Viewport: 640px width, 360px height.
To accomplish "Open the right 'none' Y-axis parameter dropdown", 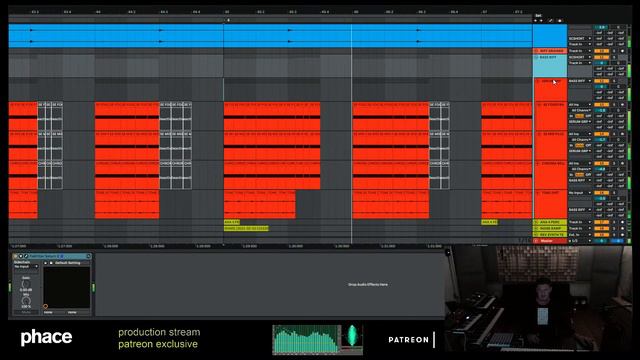I will click(78, 312).
